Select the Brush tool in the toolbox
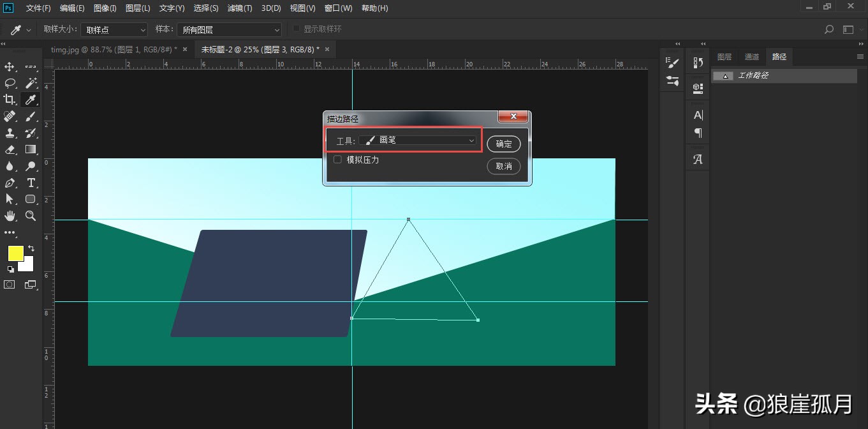Image resolution: width=868 pixels, height=429 pixels. tap(31, 116)
